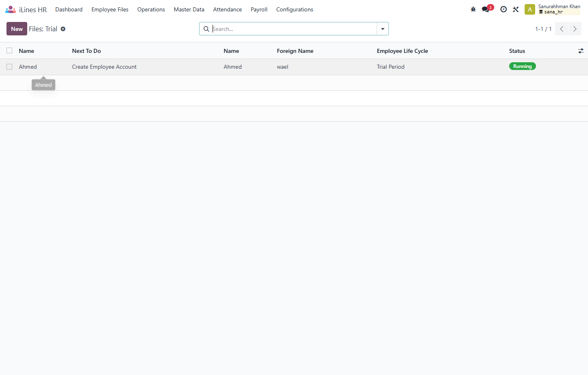
Task: Click the Files: Trial breadcrumb title
Action: pyautogui.click(x=43, y=29)
